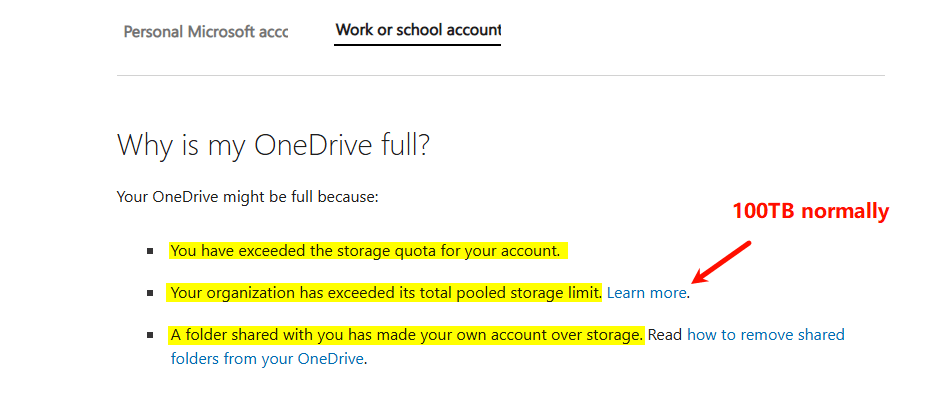
Task: Switch to Personal Microsoft account tab
Action: click(205, 31)
